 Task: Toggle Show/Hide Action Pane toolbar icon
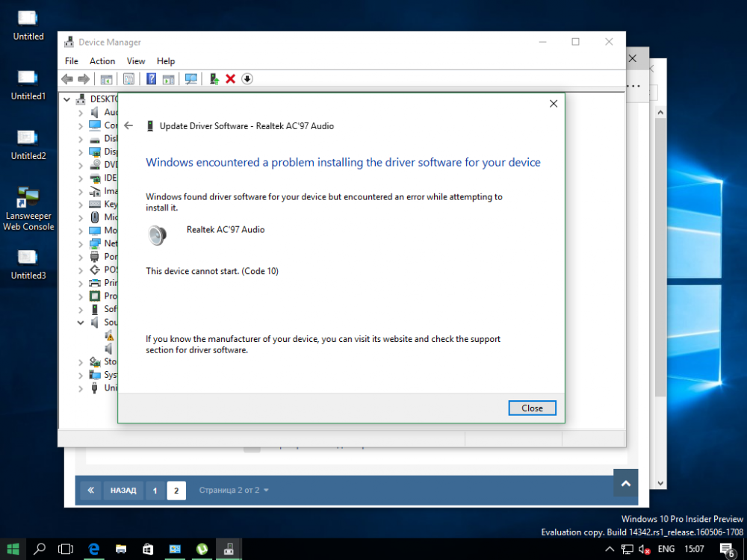[x=168, y=79]
